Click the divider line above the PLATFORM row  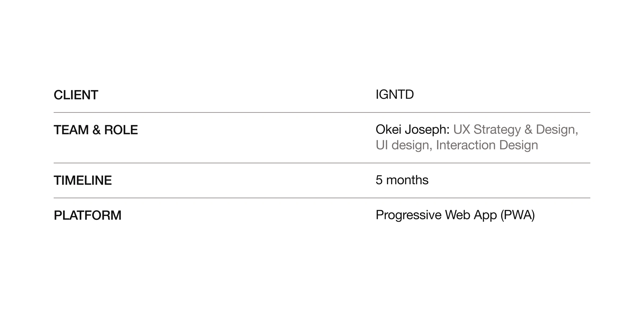(x=322, y=198)
